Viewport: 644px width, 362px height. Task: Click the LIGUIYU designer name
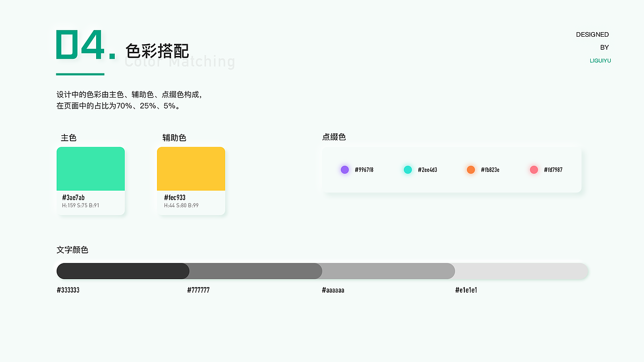(600, 60)
